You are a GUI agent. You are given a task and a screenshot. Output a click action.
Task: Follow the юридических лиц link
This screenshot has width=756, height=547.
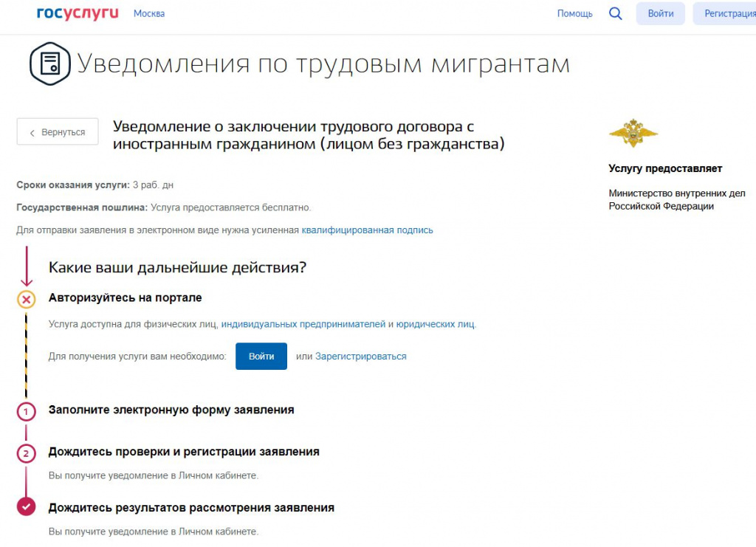436,324
